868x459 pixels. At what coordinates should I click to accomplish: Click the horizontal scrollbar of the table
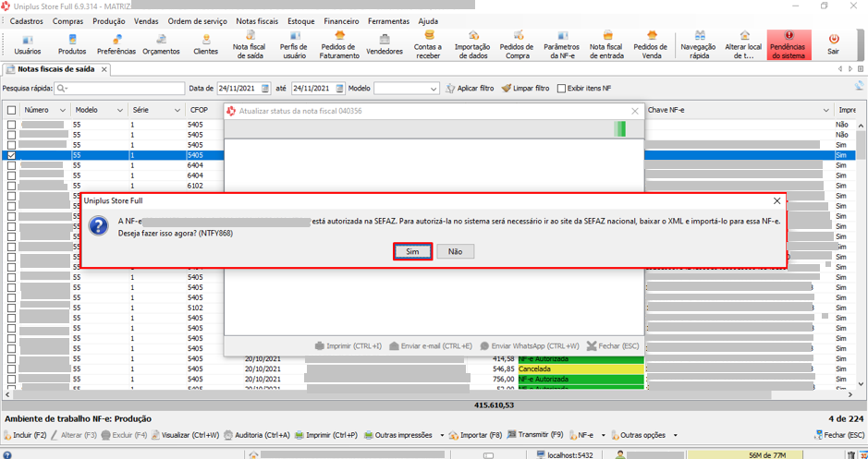point(392,395)
